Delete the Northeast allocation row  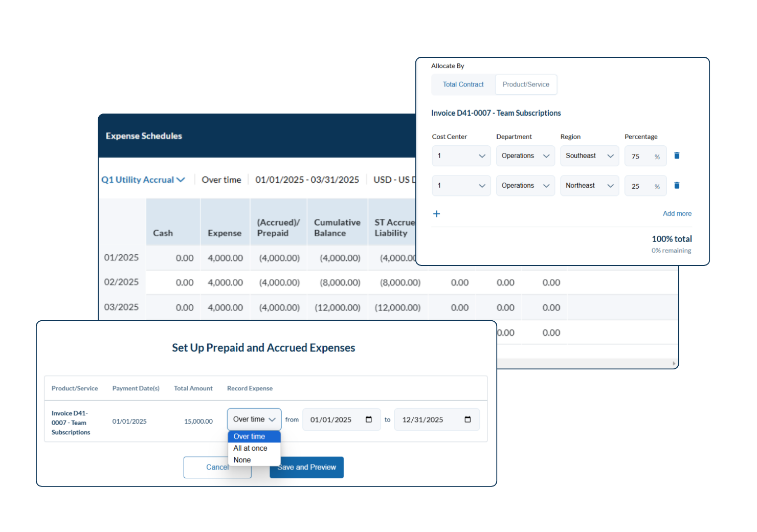(677, 185)
